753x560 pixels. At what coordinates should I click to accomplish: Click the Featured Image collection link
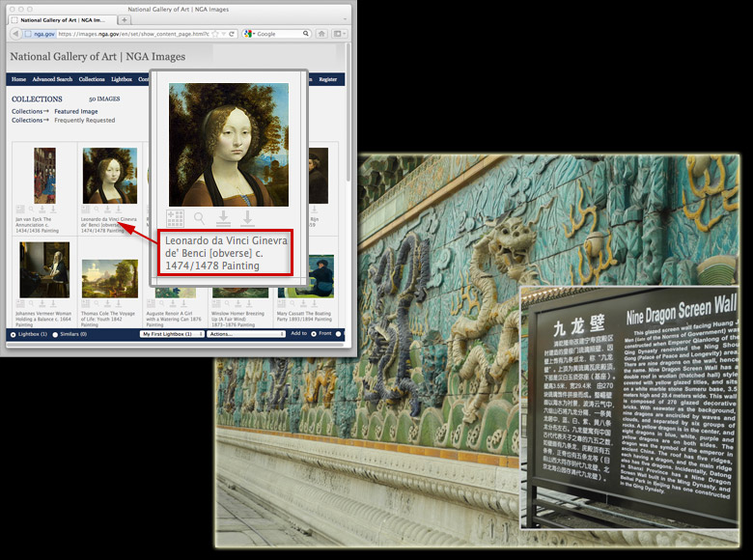[75, 112]
